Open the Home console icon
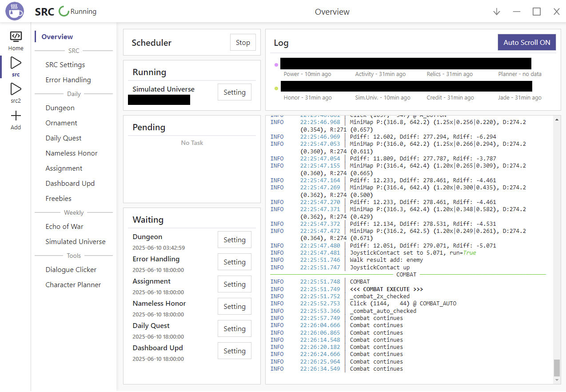Image resolution: width=566 pixels, height=392 pixels. tap(16, 36)
